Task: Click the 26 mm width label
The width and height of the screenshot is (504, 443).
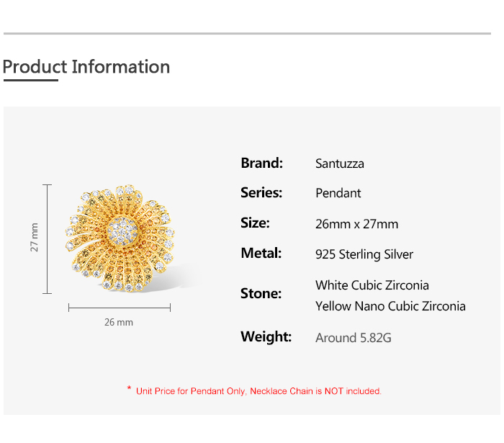Action: (119, 322)
